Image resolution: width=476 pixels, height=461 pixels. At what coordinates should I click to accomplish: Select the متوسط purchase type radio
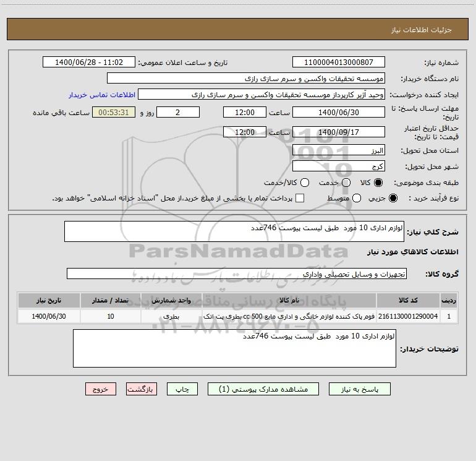[x=357, y=198]
